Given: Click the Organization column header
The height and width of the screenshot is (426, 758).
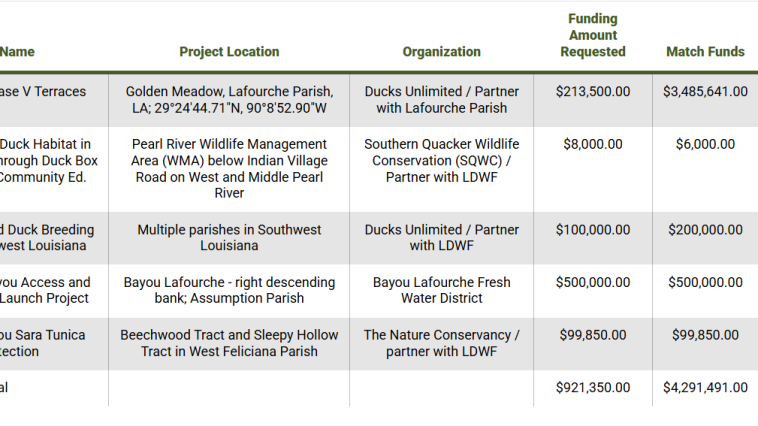Looking at the screenshot, I should pos(441,52).
